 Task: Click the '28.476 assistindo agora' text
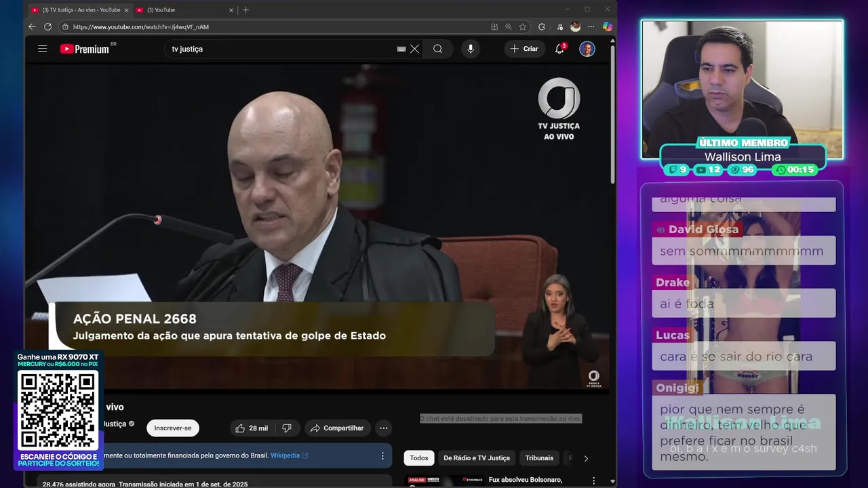click(77, 484)
